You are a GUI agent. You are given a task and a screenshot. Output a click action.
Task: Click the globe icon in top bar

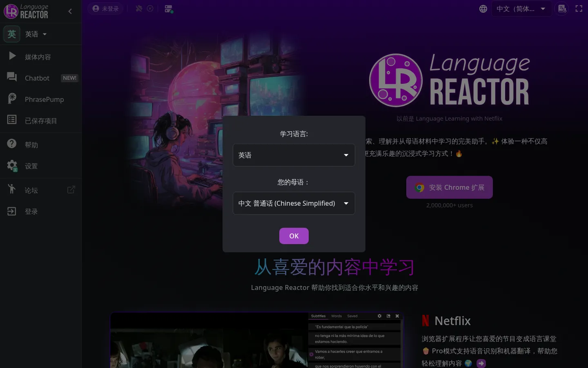coord(483,9)
